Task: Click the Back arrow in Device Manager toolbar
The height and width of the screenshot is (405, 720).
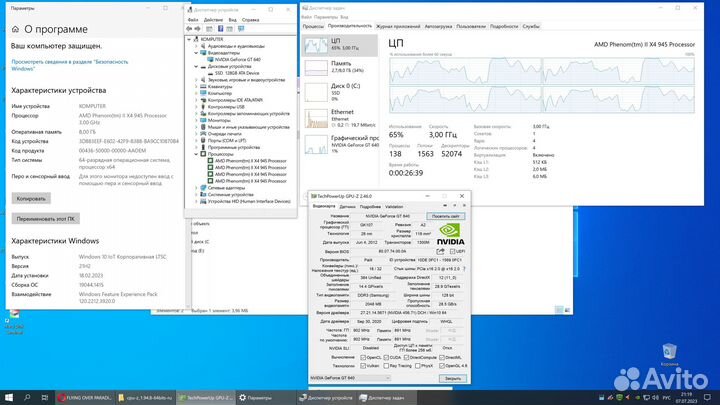Action: click(x=189, y=28)
